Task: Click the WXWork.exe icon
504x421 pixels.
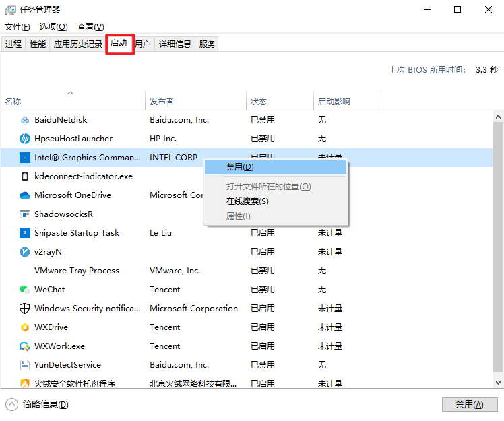Action: (25, 346)
